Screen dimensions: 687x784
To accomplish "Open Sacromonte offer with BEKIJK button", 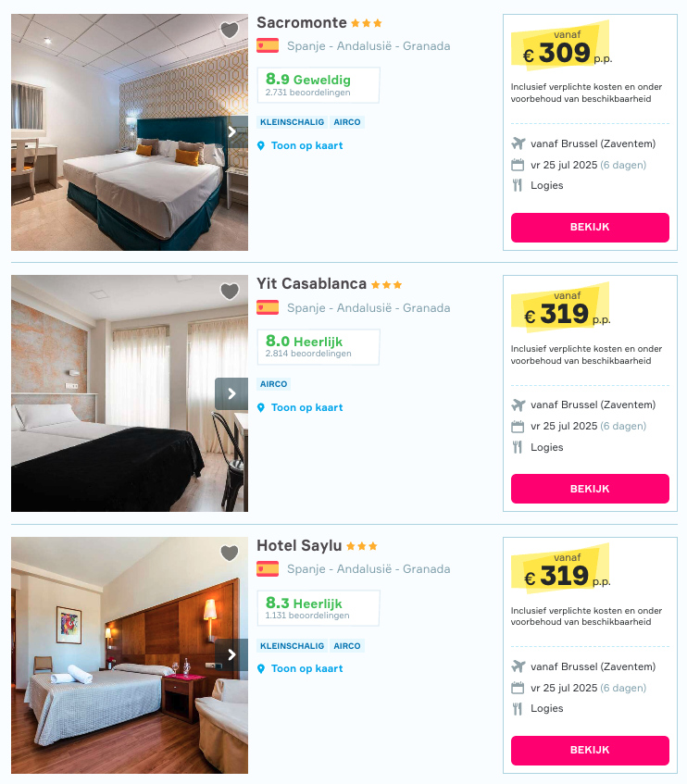I will tap(590, 228).
